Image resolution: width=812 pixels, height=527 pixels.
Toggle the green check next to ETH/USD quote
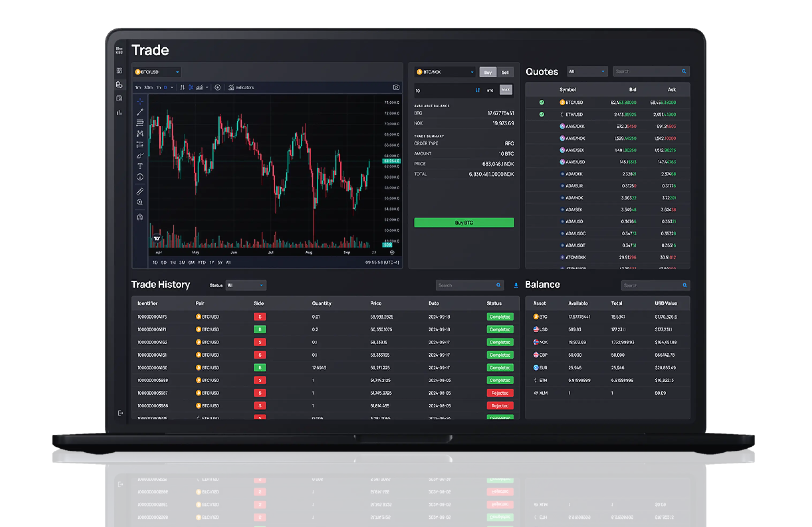[542, 115]
